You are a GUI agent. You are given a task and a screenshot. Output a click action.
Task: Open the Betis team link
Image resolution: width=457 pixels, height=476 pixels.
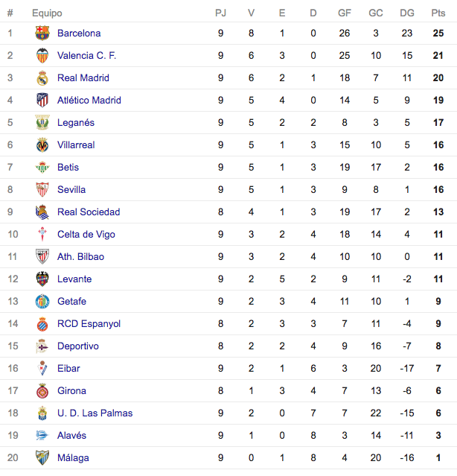point(68,168)
